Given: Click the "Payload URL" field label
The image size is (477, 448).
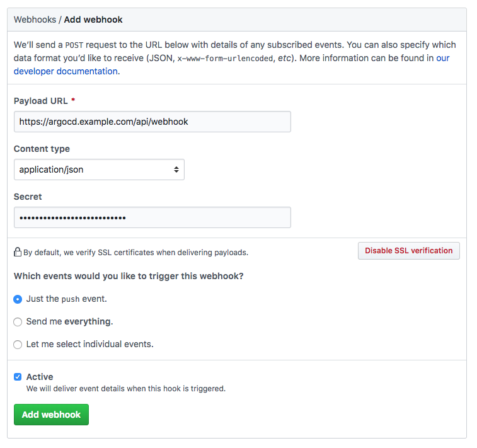Looking at the screenshot, I should [x=40, y=101].
